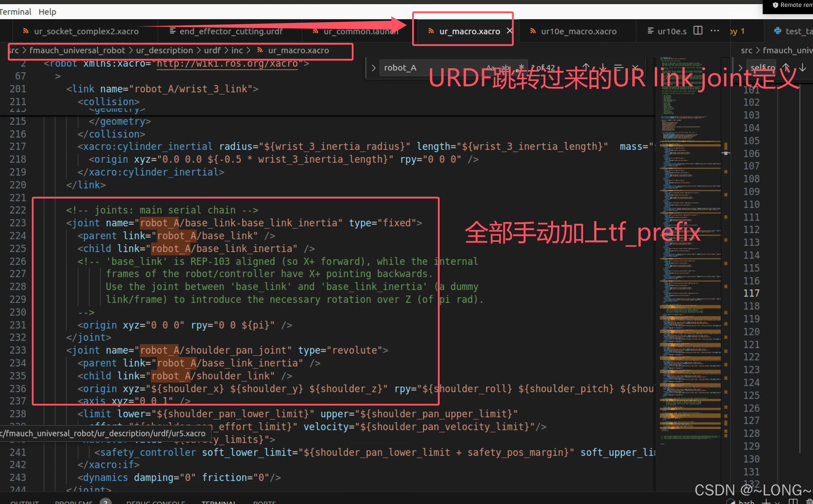Screen dimensions: 813x504
Task: Click the split editor icon
Action: point(698,31)
